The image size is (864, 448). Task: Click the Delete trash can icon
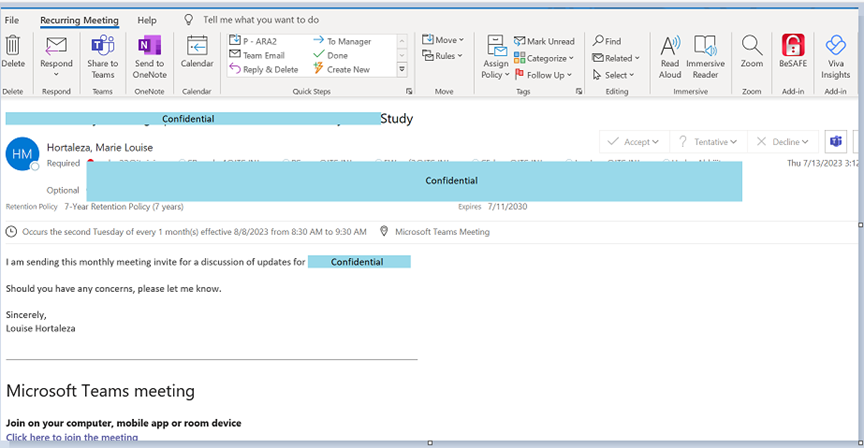click(x=13, y=45)
